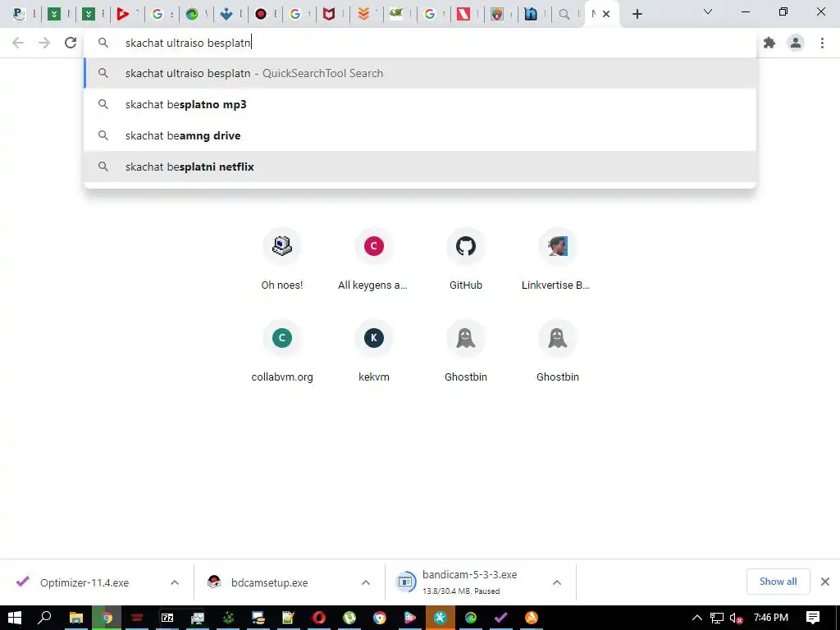
Task: Open the network tray icon
Action: pos(717,619)
